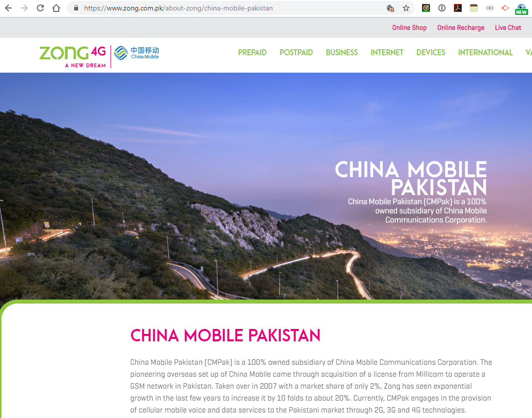
Task: Click the padlock icon beside the URL
Action: [76, 8]
